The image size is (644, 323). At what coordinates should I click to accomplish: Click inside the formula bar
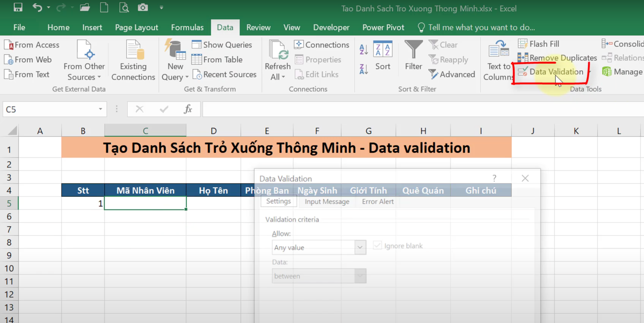click(423, 109)
